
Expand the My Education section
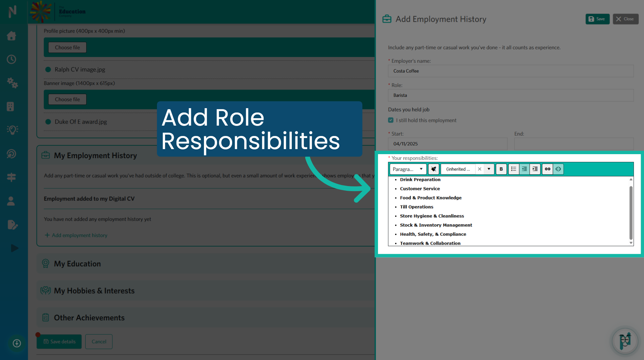pos(205,264)
